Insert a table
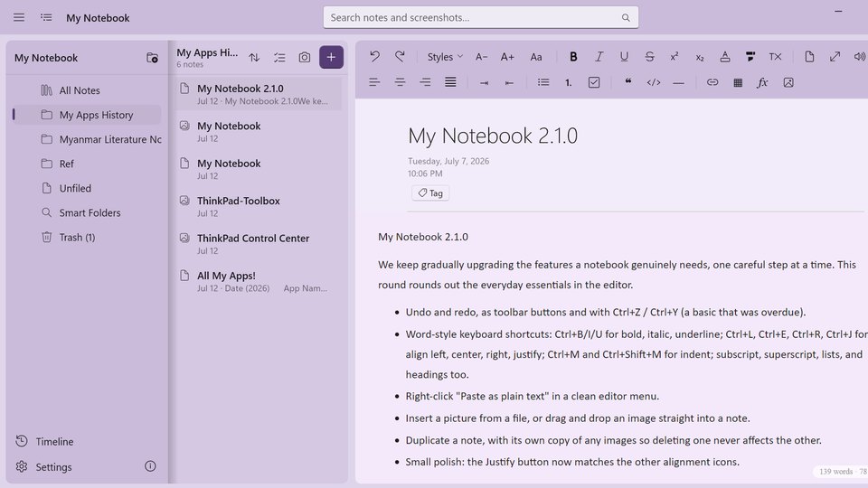The height and width of the screenshot is (488, 868). 738,82
